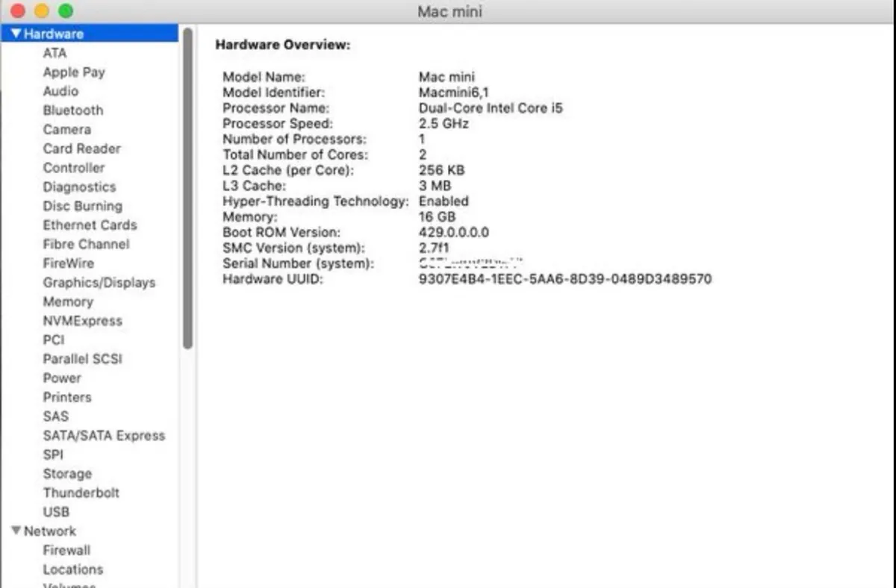896x588 pixels.
Task: Open the FireWire section
Action: 68,263
